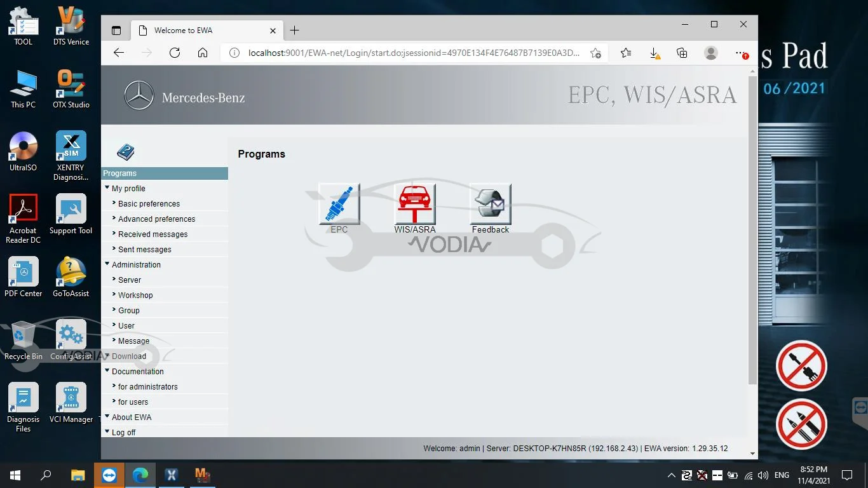Viewport: 868px width, 488px height.
Task: Open a new browser tab
Action: pyautogui.click(x=294, y=30)
